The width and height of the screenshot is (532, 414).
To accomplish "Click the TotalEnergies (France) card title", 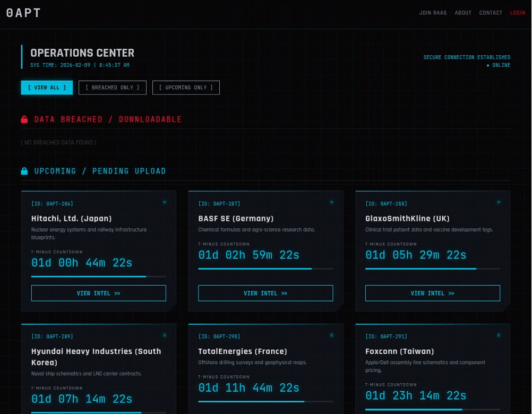I will coord(243,351).
